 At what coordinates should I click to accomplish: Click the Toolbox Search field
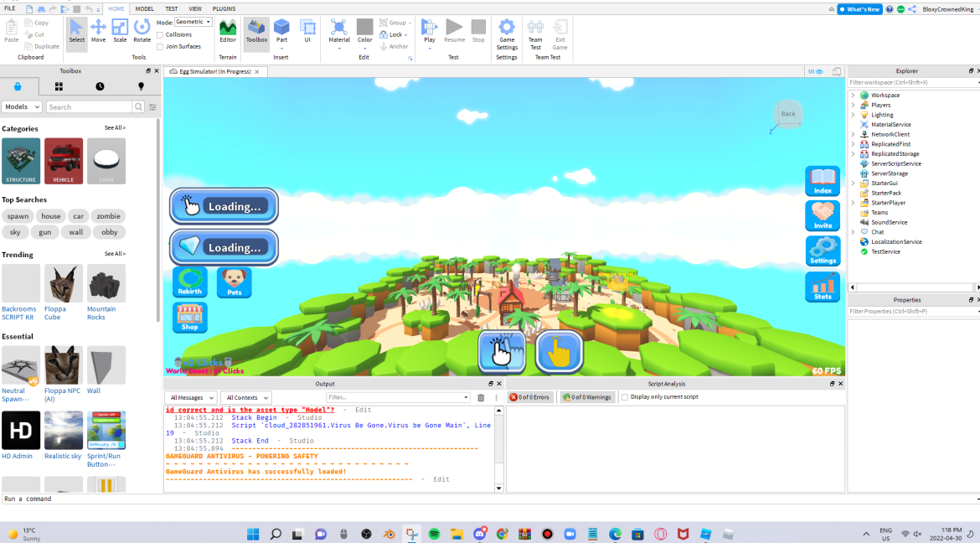[x=89, y=107]
